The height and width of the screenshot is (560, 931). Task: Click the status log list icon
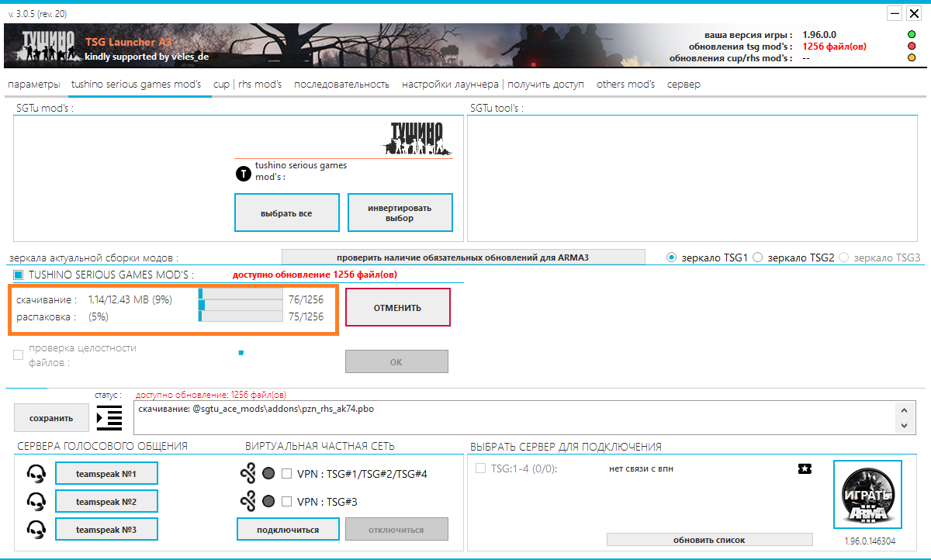click(109, 417)
